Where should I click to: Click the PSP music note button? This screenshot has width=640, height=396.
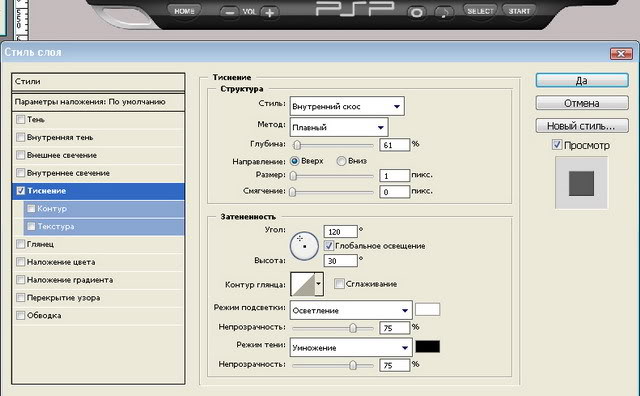444,13
